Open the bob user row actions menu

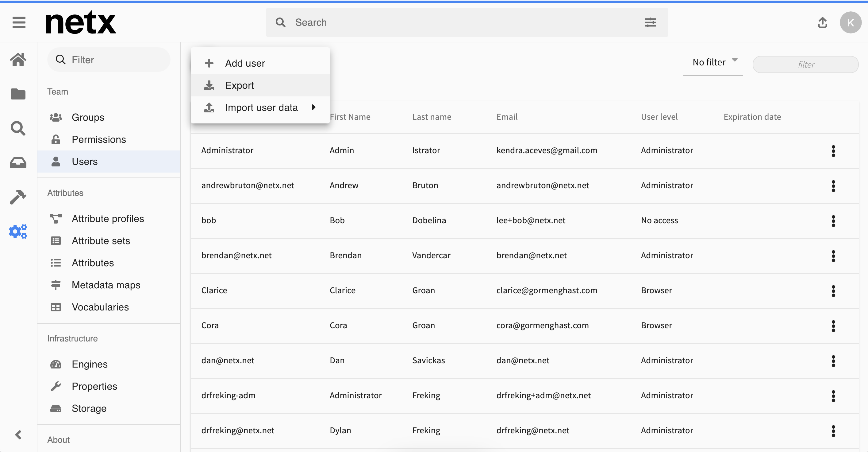pos(833,221)
